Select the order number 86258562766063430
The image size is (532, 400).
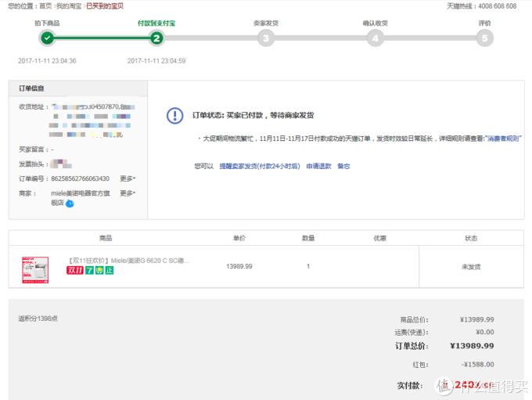(x=80, y=178)
